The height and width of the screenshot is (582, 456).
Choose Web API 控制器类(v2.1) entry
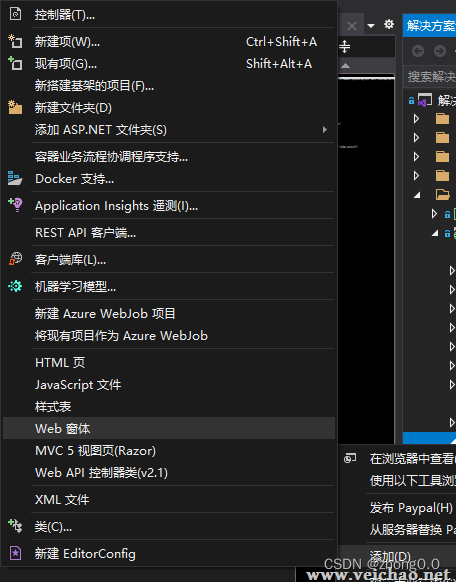click(x=169, y=473)
